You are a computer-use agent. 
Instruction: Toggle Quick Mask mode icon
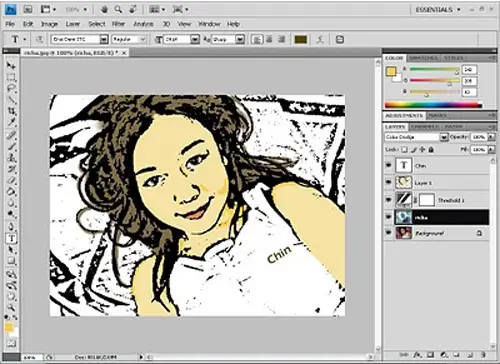point(11,343)
